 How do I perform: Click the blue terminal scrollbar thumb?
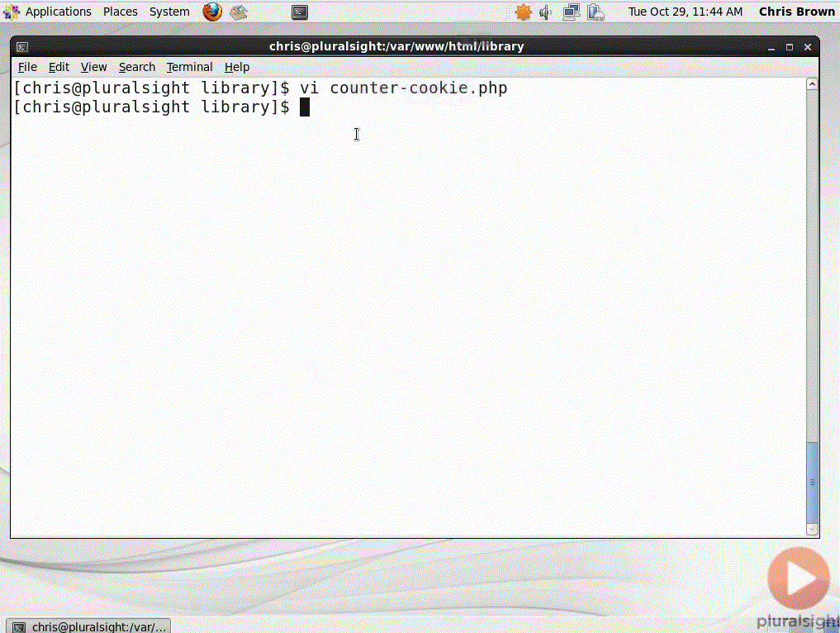point(812,483)
